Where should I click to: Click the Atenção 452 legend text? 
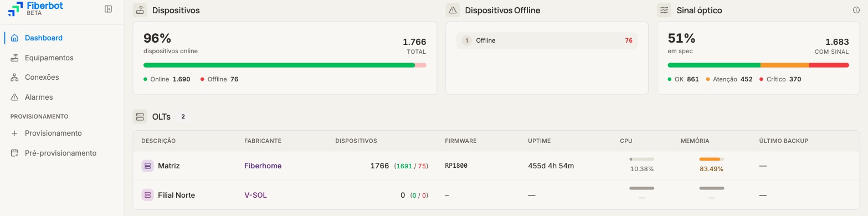(732, 79)
